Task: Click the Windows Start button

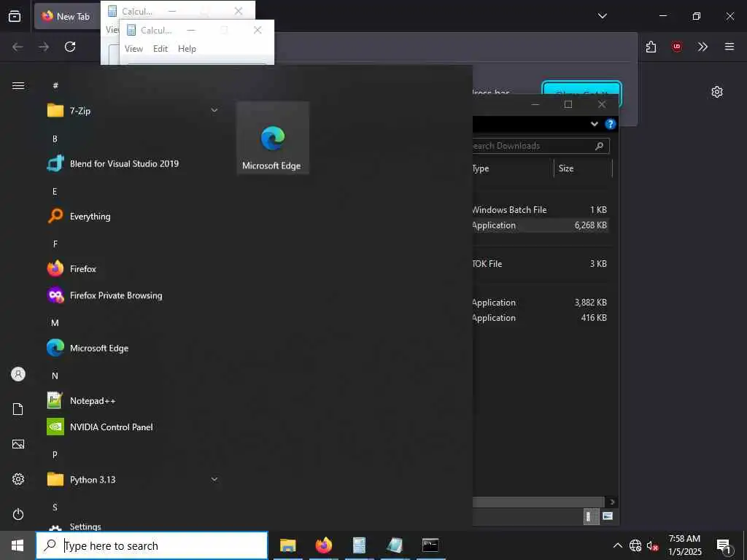Action: tap(18, 545)
